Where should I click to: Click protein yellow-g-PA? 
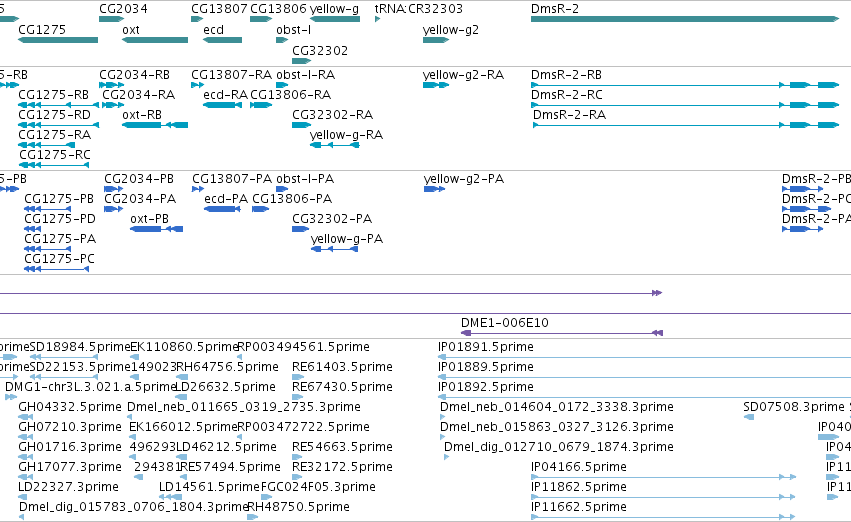click(334, 249)
